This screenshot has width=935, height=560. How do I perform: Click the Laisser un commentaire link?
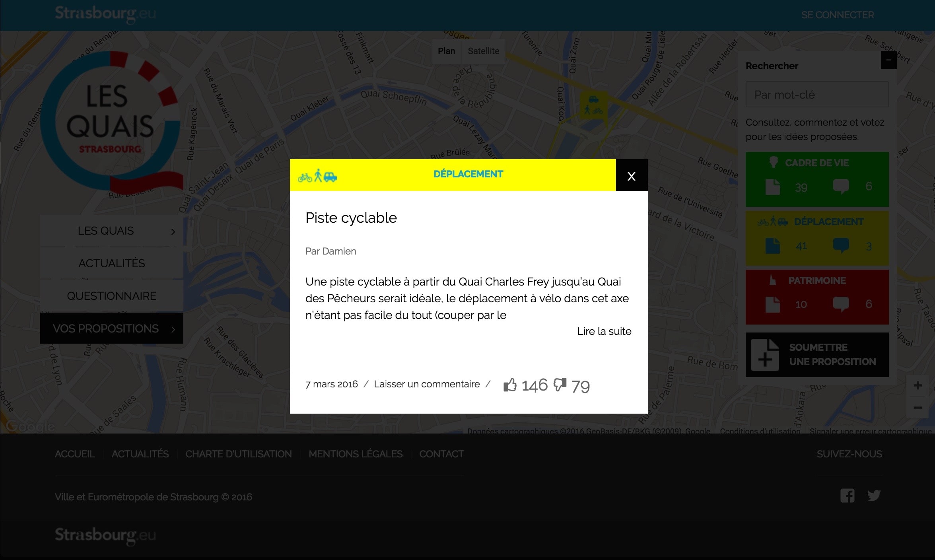[427, 384]
